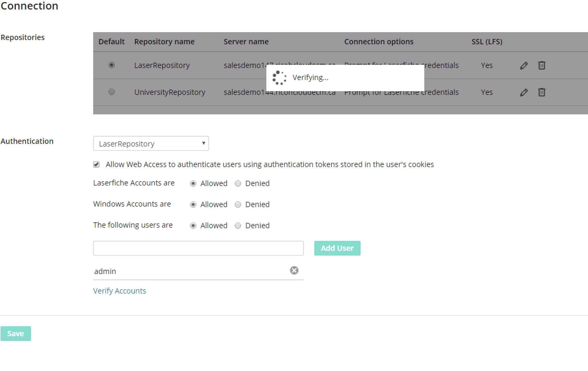Set the following users to Denied
Screen dimensions: 588x371
pyautogui.click(x=238, y=226)
